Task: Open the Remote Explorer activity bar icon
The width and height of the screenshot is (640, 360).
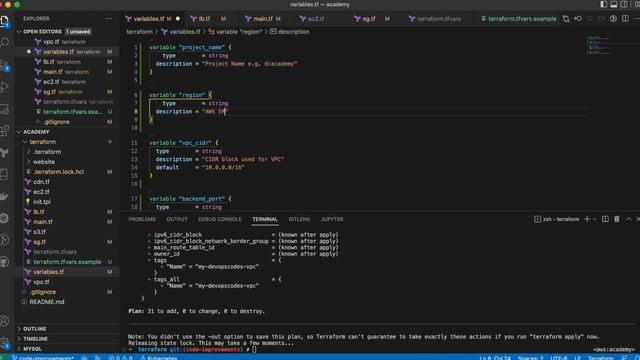Action: 5,109
